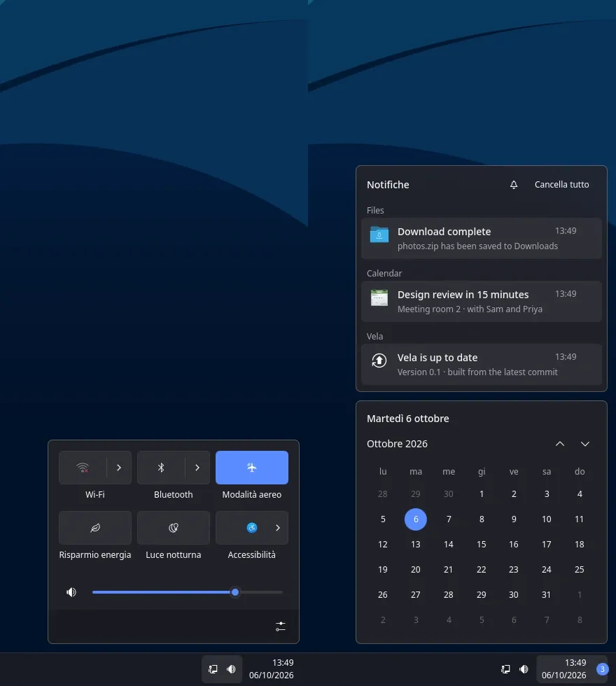Go to next month with down chevron
The width and height of the screenshot is (616, 686).
click(585, 444)
